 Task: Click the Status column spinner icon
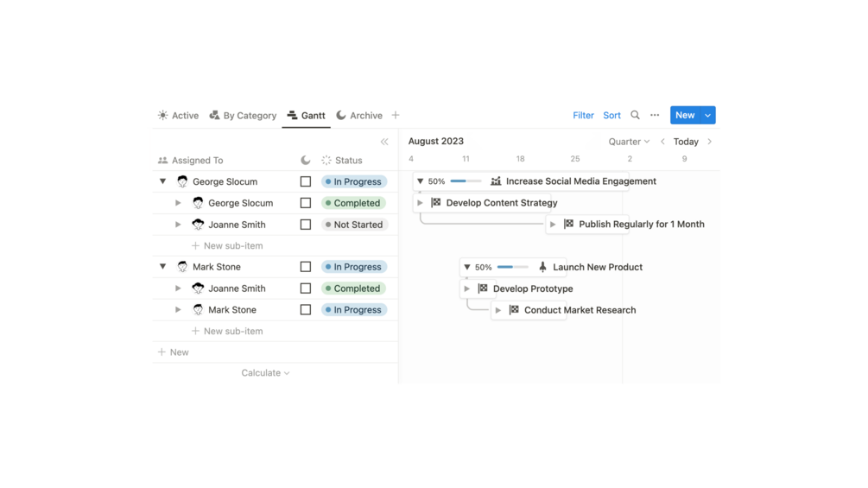[x=326, y=160]
